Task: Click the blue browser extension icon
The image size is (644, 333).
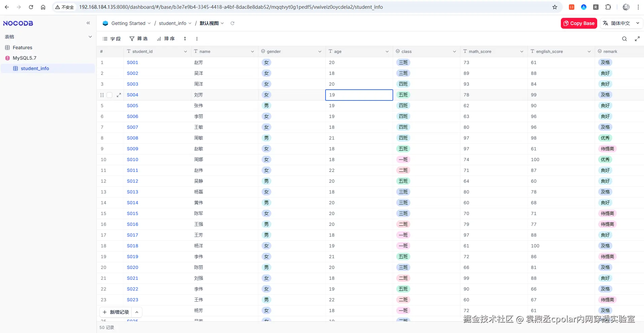Action: (x=584, y=7)
